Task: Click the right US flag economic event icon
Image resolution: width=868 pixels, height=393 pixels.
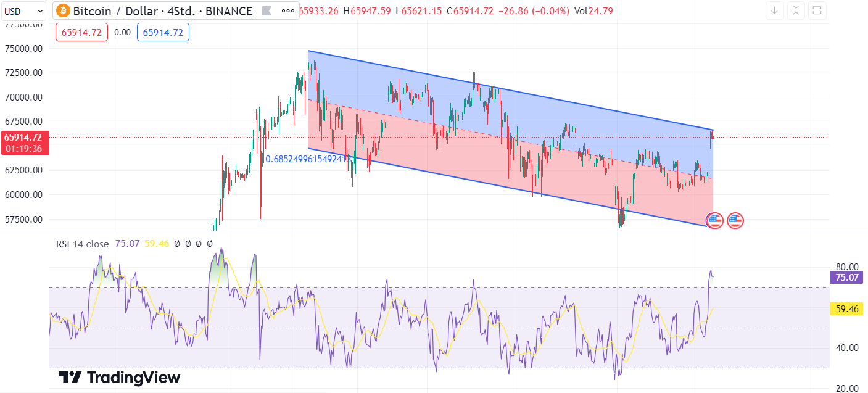Action: 735,220
